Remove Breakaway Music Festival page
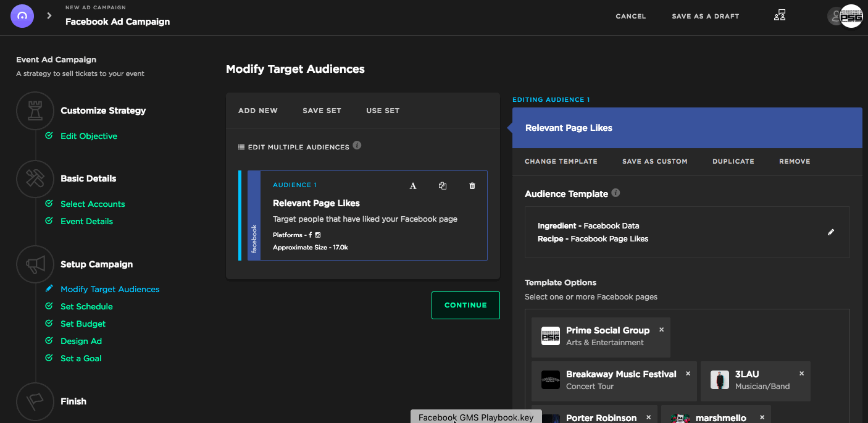 [688, 374]
